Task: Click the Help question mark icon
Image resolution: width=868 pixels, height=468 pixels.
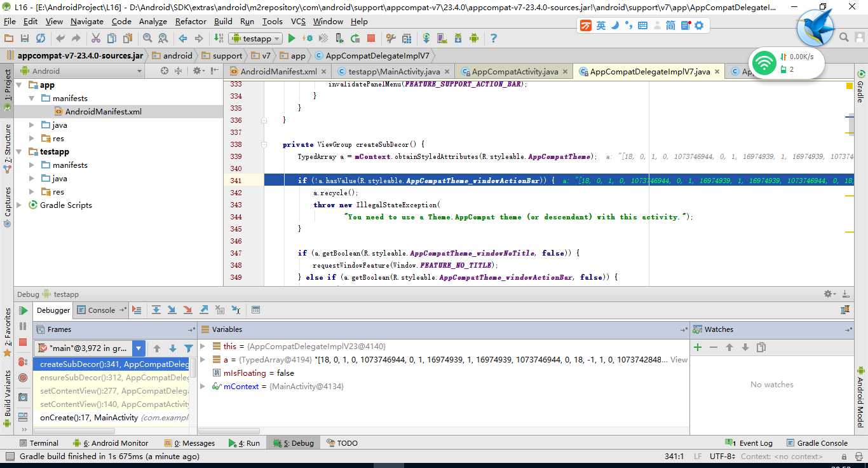Action: coord(493,38)
